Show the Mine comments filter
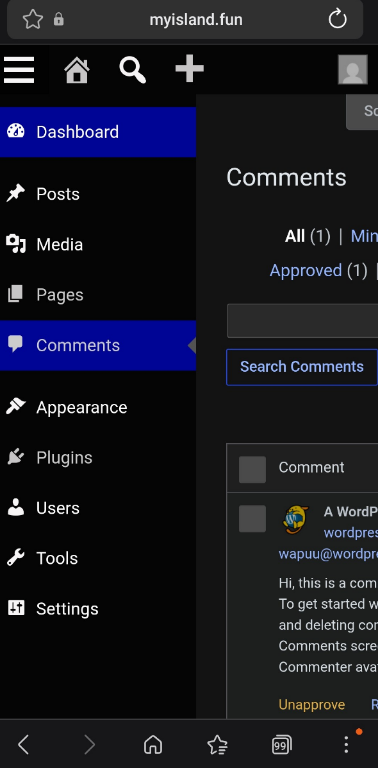 point(364,237)
